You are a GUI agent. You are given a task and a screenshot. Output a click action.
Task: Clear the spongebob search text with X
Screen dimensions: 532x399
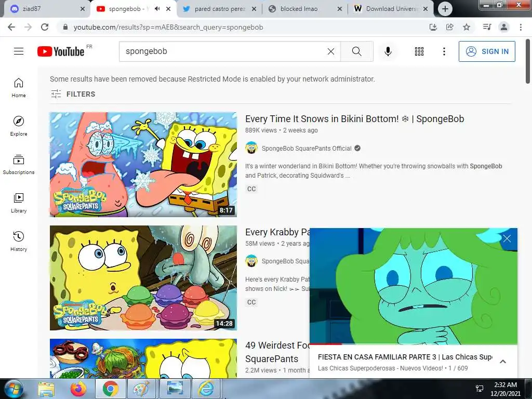[331, 51]
